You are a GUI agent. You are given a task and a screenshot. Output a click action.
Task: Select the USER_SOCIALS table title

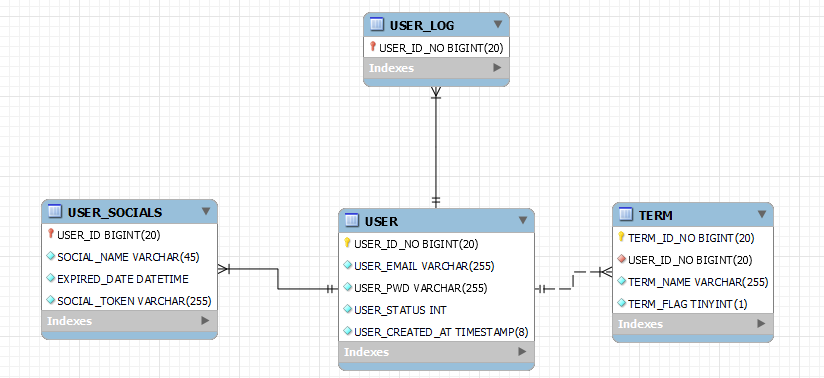coord(115,212)
